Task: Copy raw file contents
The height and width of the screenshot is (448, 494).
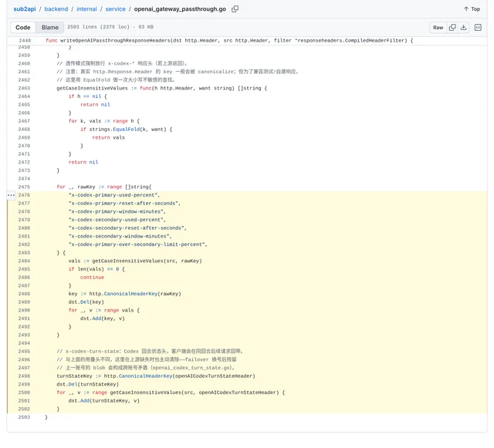Action: click(x=452, y=28)
